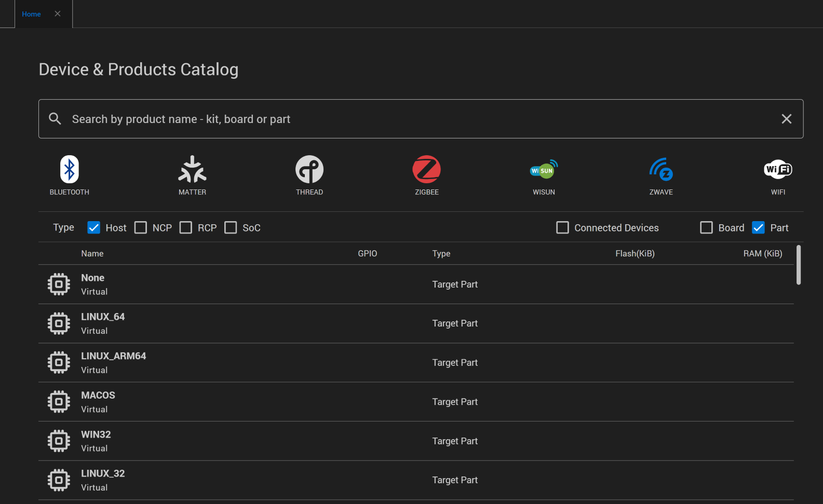Switch to the Home tab
Image resolution: width=823 pixels, height=504 pixels.
click(x=31, y=14)
